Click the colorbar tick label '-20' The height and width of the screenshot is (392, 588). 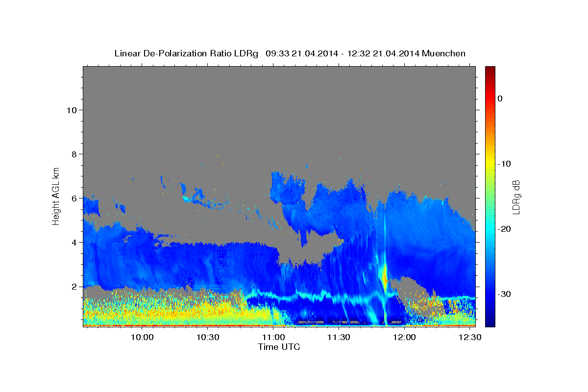(x=503, y=229)
